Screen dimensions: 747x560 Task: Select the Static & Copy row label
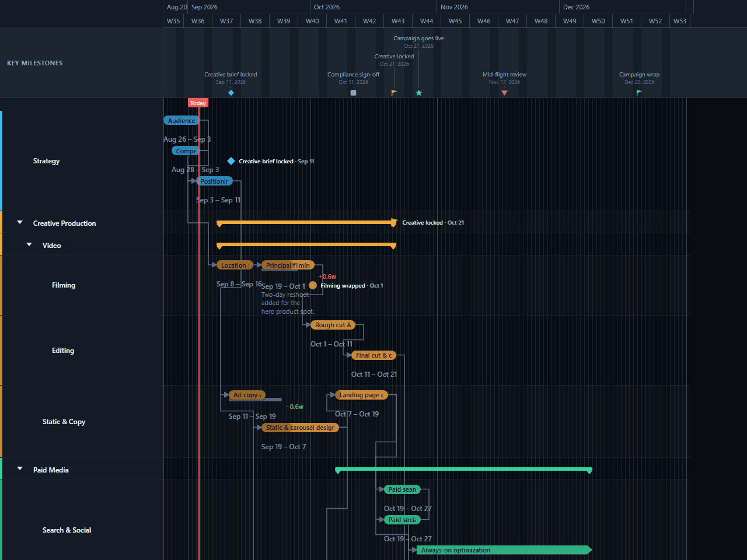(x=64, y=422)
